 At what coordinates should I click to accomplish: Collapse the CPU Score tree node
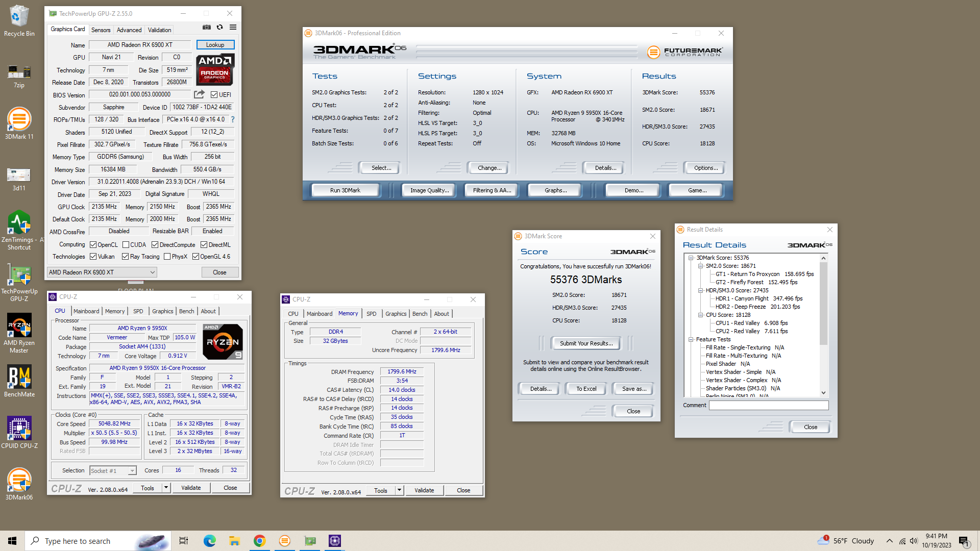700,315
